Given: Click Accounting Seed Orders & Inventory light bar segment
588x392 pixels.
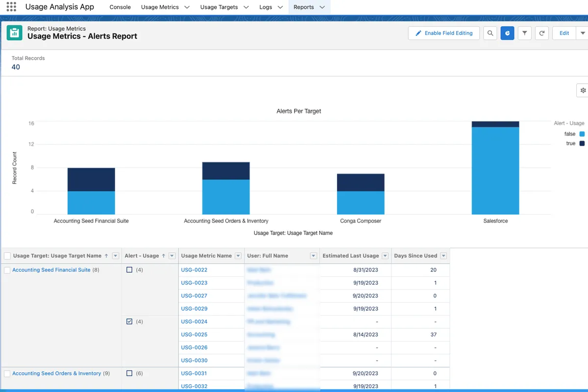Looking at the screenshot, I should [226, 197].
